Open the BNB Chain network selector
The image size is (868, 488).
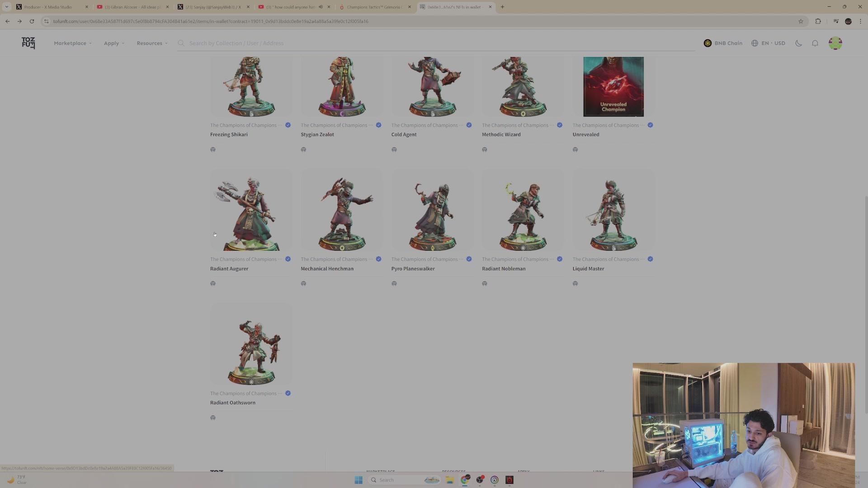(723, 43)
